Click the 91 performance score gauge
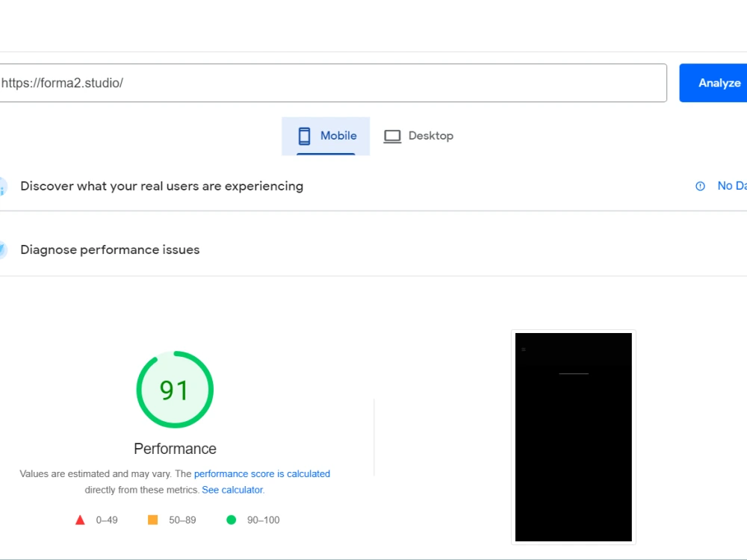The width and height of the screenshot is (747, 560). 175,390
